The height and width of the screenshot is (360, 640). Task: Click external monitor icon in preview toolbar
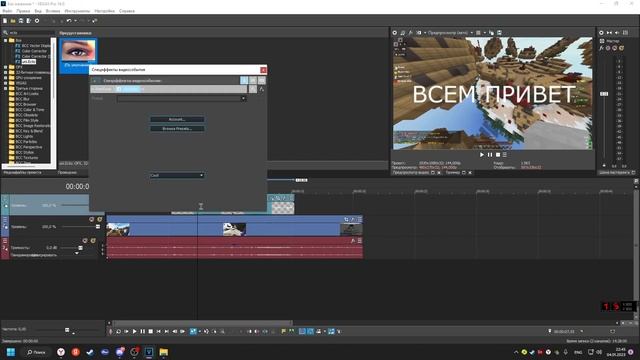pos(403,33)
